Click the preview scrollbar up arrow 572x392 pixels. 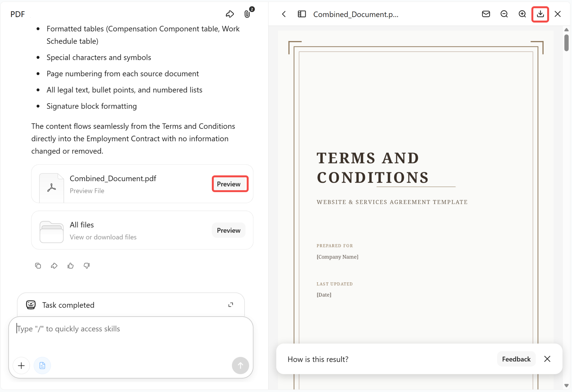pos(567,30)
